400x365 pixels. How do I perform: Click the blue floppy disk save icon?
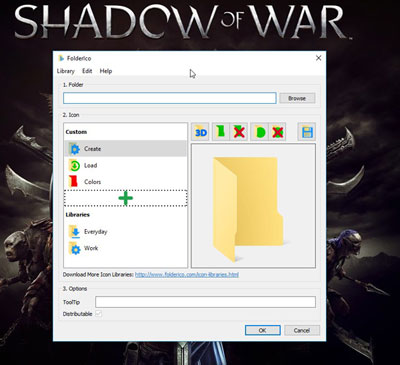(307, 132)
